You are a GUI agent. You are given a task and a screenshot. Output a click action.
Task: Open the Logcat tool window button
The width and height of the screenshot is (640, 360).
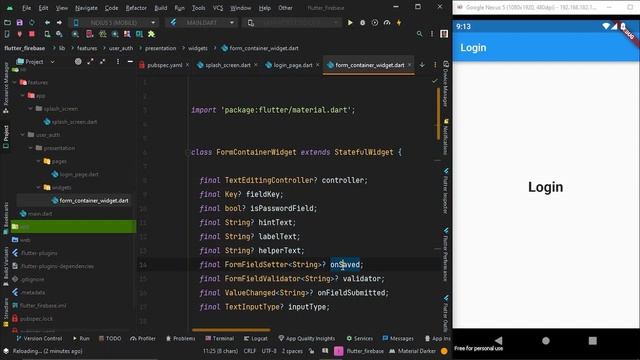coord(256,338)
